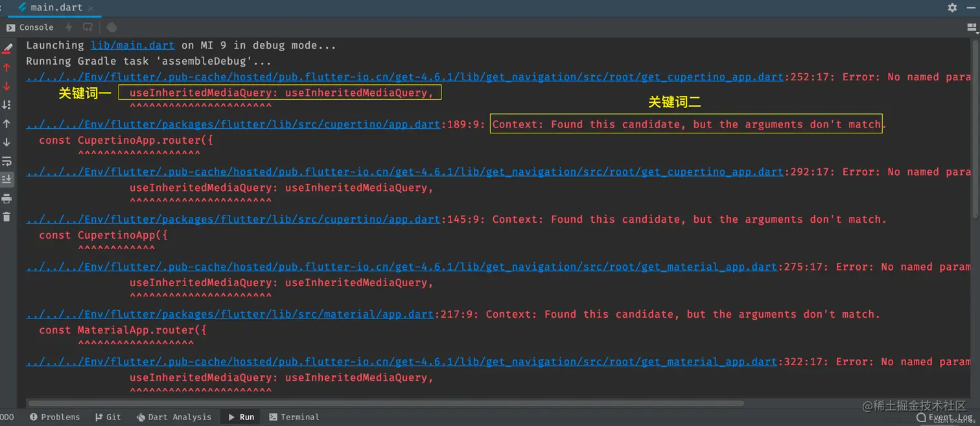Click the hexagonal DevTools icon
This screenshot has width=980, height=426.
(111, 27)
